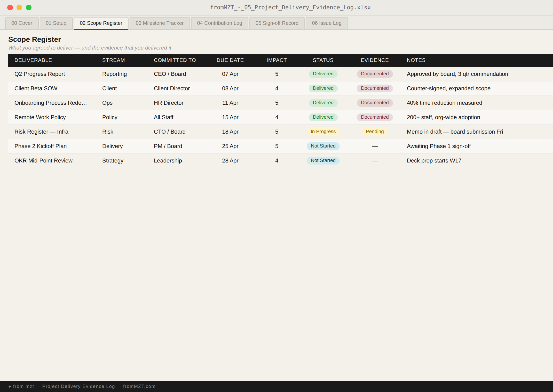Viewport: 553px width, 392px height.
Task: Click the yellow minimize window button
Action: [19, 7]
